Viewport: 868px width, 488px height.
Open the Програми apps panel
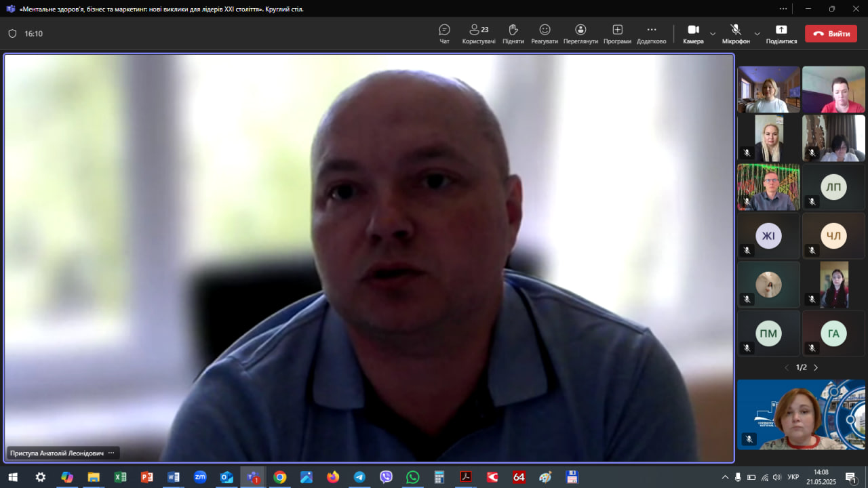click(617, 34)
